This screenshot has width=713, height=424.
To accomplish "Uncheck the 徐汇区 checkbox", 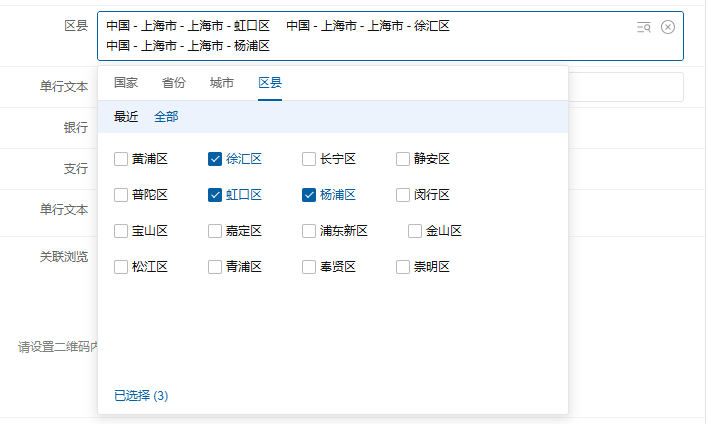I will pos(215,159).
